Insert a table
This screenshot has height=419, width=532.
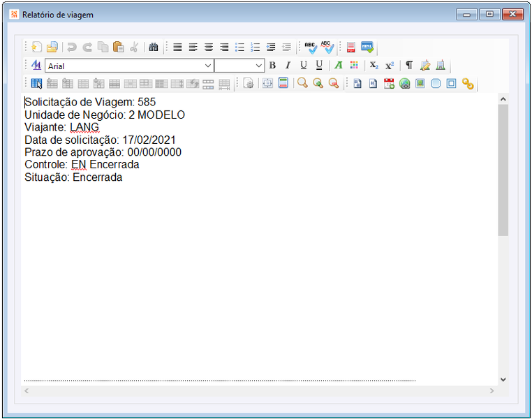pos(36,84)
